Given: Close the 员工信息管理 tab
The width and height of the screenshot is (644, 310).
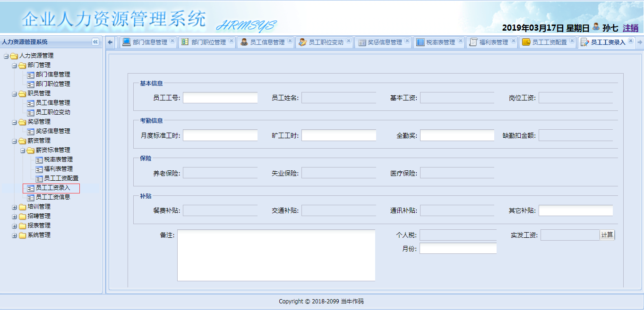Looking at the screenshot, I should 290,41.
